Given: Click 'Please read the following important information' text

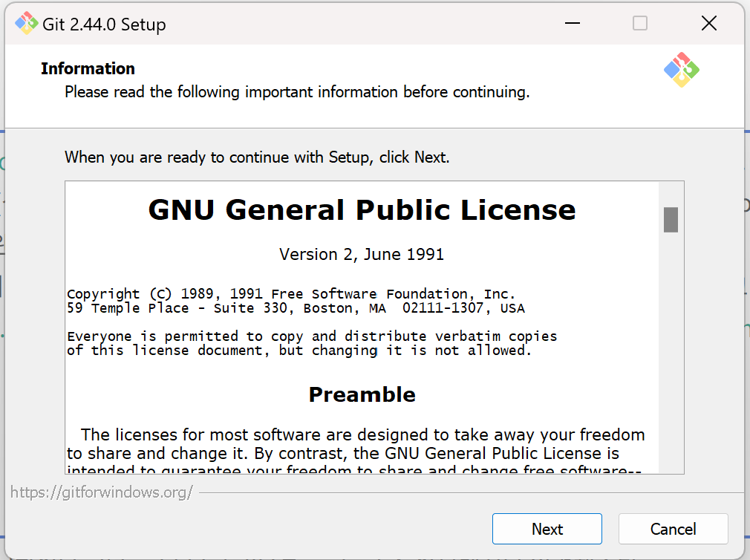Looking at the screenshot, I should coord(297,92).
